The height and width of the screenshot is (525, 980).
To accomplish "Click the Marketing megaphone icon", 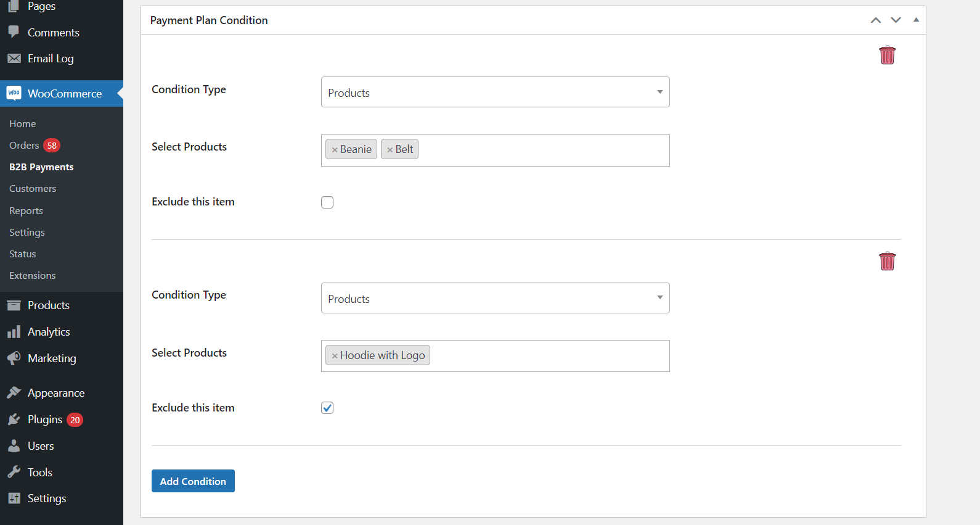I will (14, 358).
